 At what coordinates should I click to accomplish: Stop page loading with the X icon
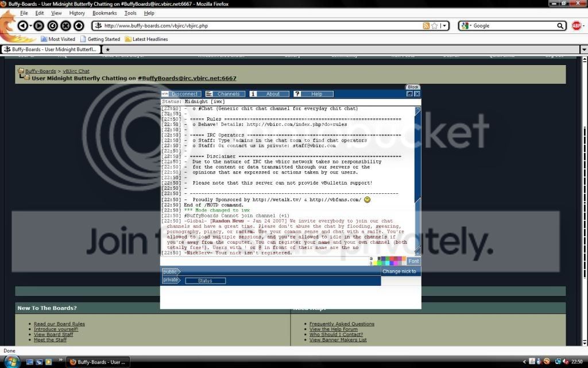coord(65,25)
